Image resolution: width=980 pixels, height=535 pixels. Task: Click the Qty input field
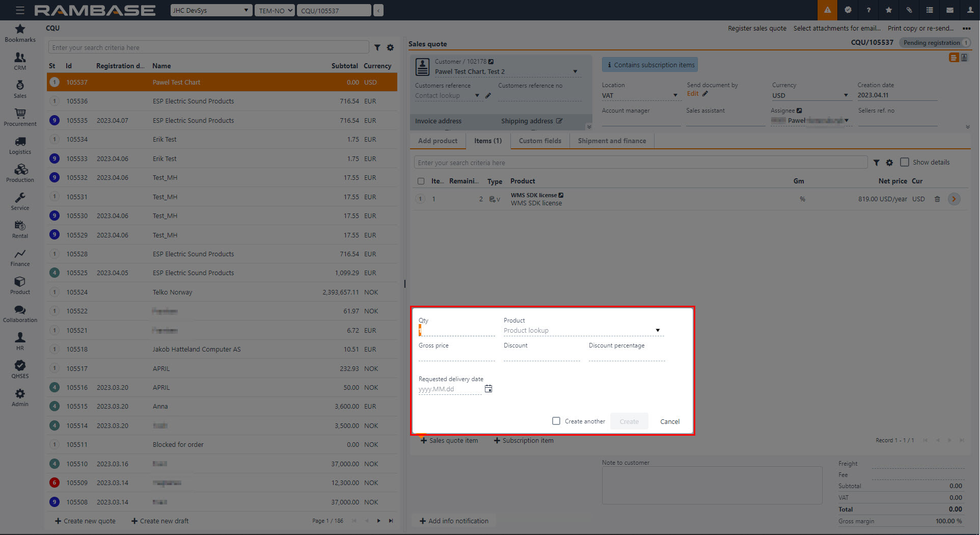(x=456, y=331)
